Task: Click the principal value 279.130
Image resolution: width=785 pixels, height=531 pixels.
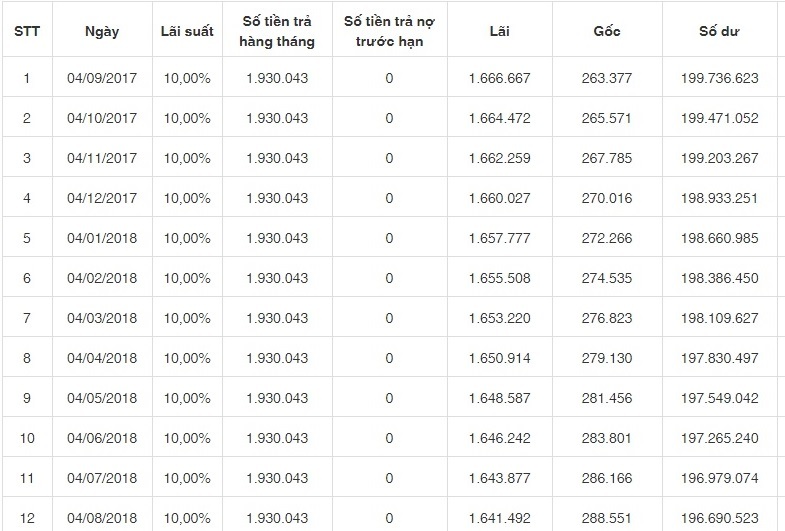Action: click(x=607, y=358)
